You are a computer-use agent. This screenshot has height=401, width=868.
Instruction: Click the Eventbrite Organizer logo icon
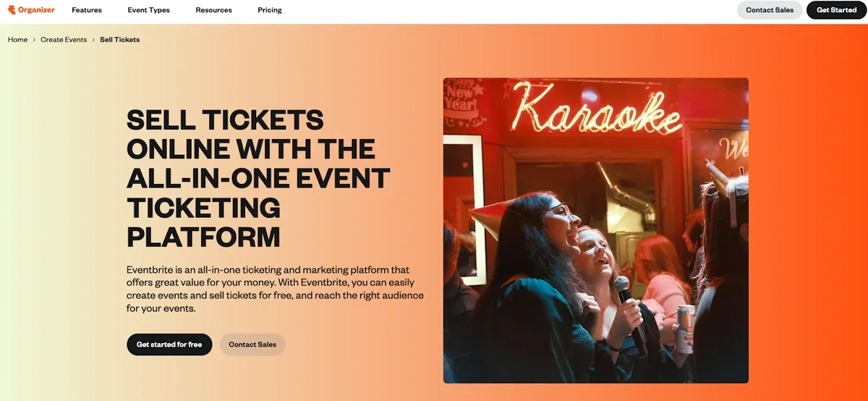(x=11, y=10)
